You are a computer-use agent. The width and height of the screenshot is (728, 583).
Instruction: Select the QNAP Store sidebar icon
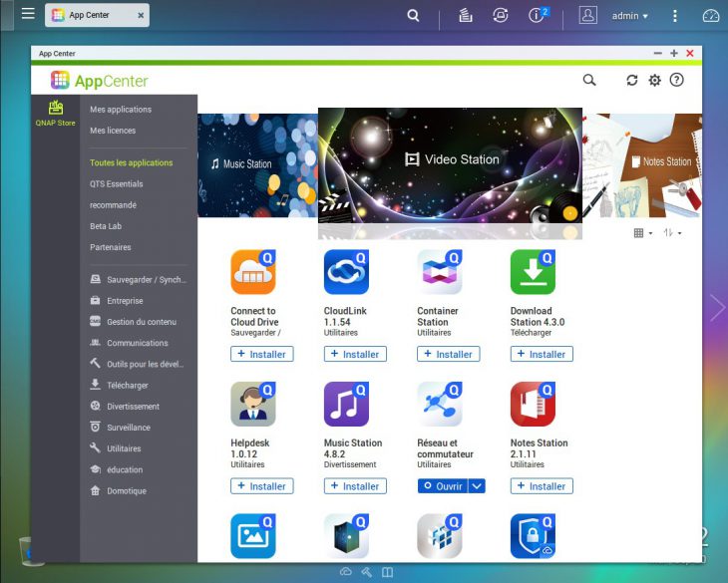click(56, 113)
